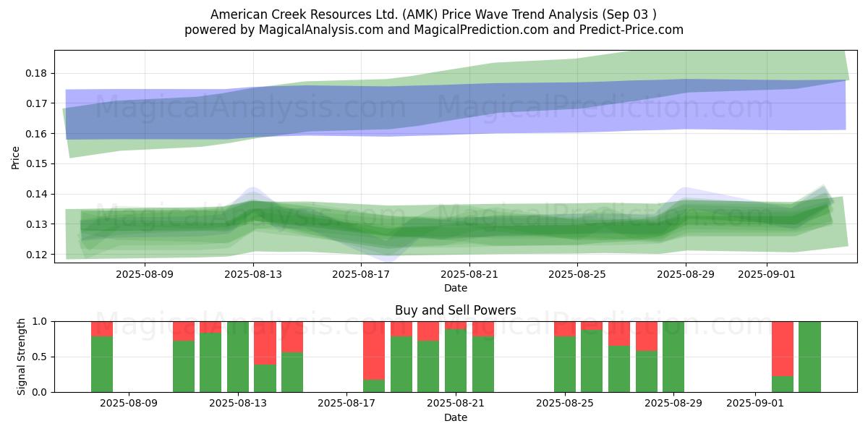The height and width of the screenshot is (434, 868).
Task: Click 2025-08-13 under the Buy and Sell chart
Action: [238, 404]
